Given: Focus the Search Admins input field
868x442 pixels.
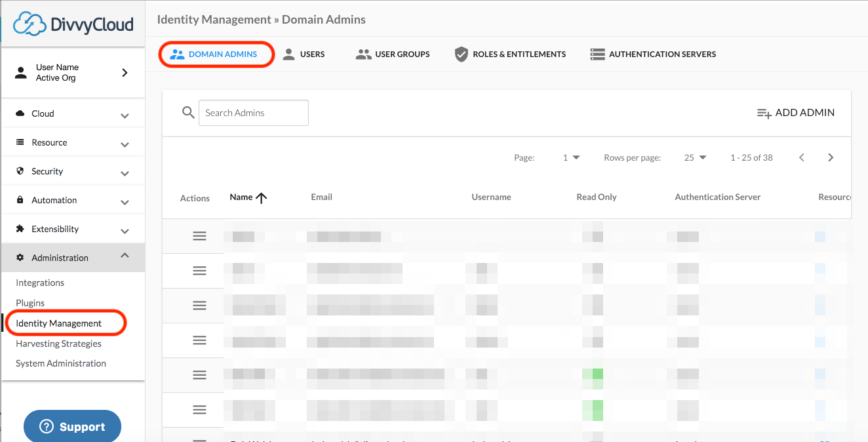Looking at the screenshot, I should [x=254, y=113].
